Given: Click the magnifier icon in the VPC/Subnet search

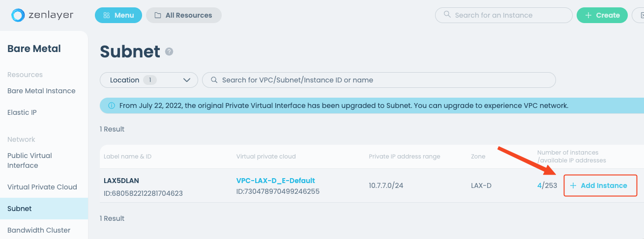Looking at the screenshot, I should (x=214, y=80).
